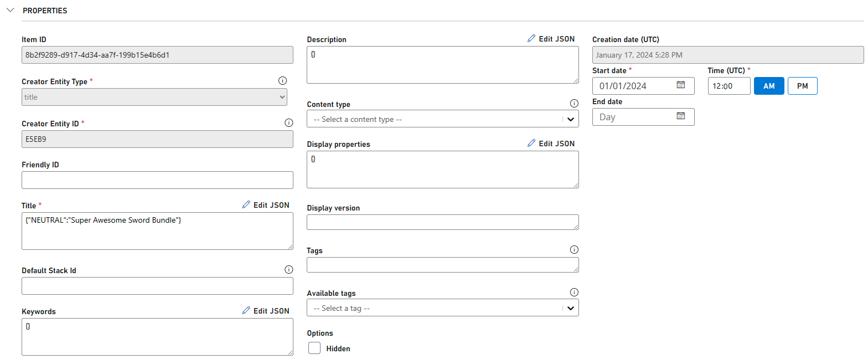Image resolution: width=868 pixels, height=364 pixels.
Task: Collapse the Properties section
Action: 10,10
